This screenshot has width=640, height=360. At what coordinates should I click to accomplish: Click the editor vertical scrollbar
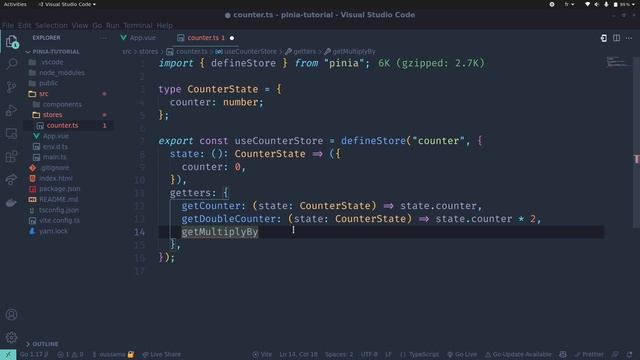click(x=636, y=143)
